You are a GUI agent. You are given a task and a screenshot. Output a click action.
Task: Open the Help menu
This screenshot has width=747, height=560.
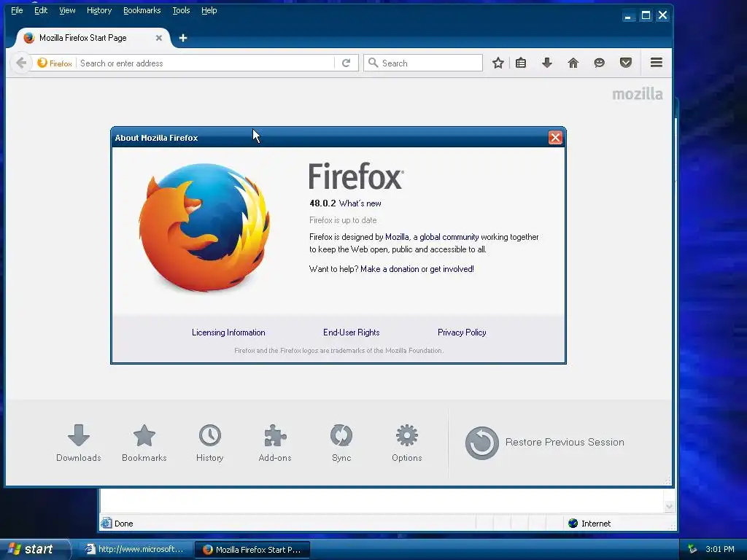pos(209,10)
